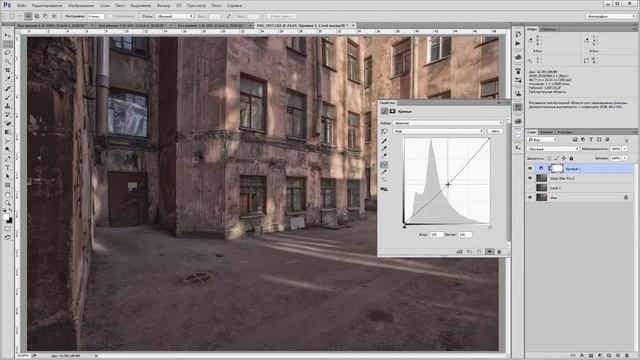Select the Quick Selection tool
This screenshot has width=640, height=360.
[x=8, y=62]
